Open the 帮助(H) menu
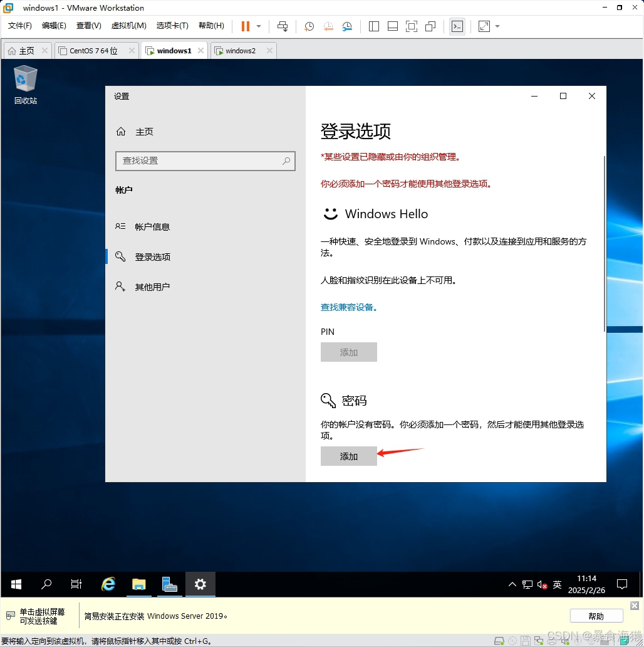The height and width of the screenshot is (647, 644). point(212,26)
